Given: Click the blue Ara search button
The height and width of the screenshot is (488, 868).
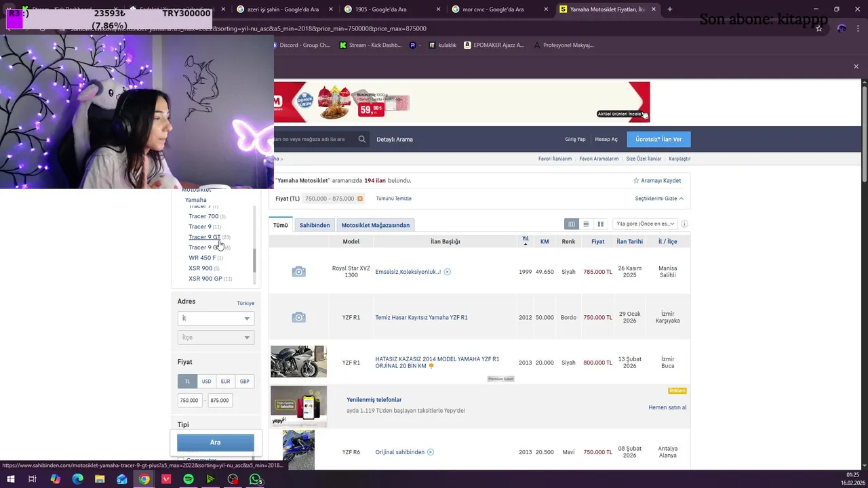Looking at the screenshot, I should (215, 443).
